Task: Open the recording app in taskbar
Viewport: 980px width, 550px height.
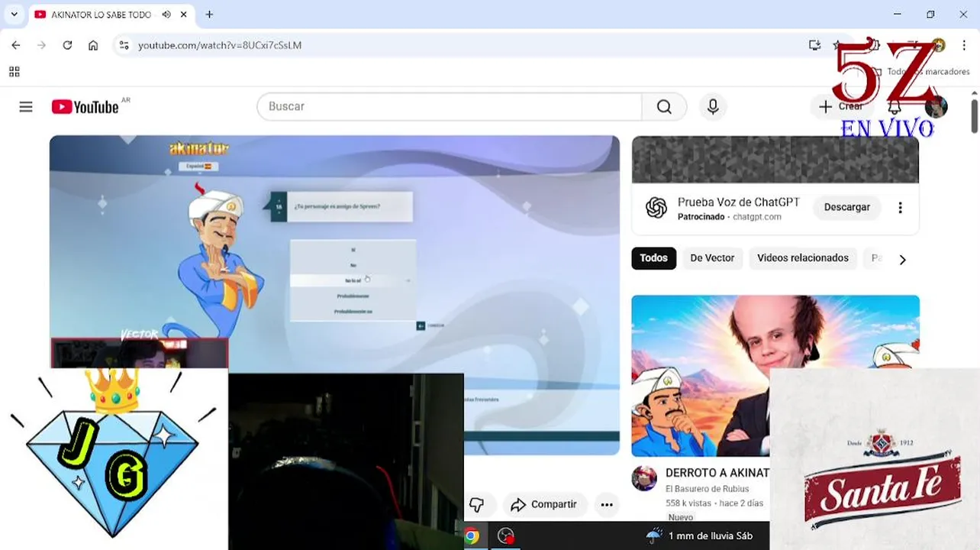Action: (505, 536)
